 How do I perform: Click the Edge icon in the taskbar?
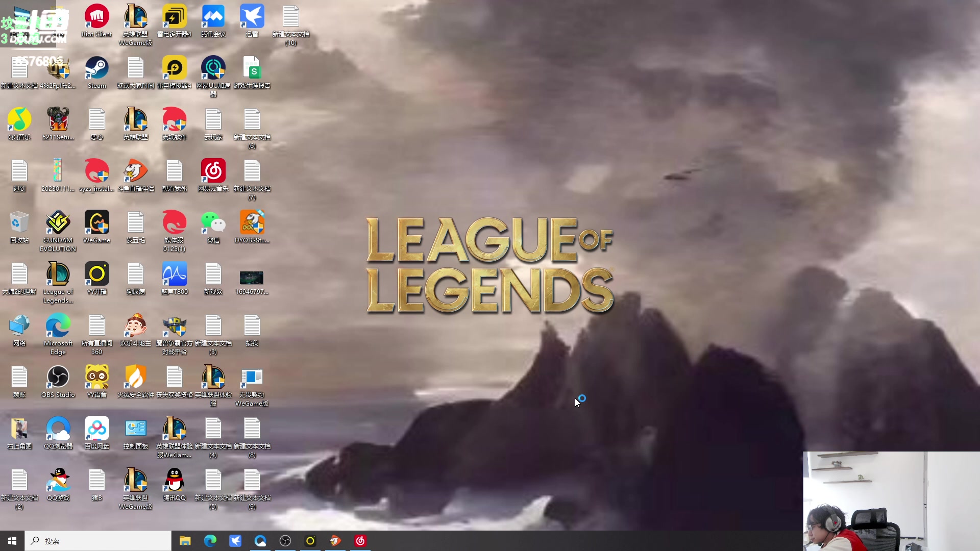[210, 541]
